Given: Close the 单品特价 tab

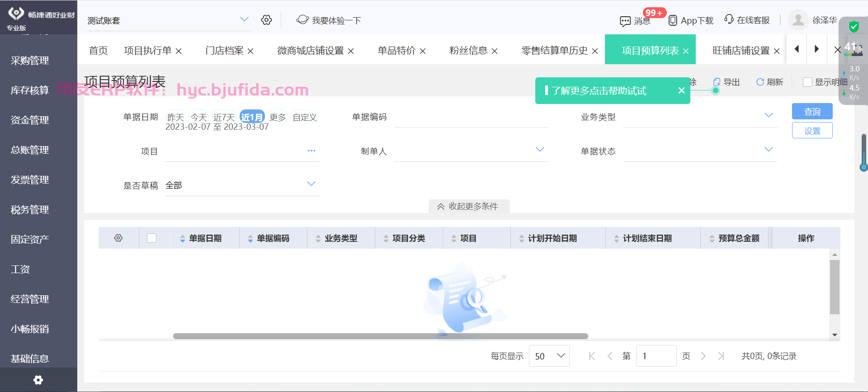Looking at the screenshot, I should pos(423,51).
